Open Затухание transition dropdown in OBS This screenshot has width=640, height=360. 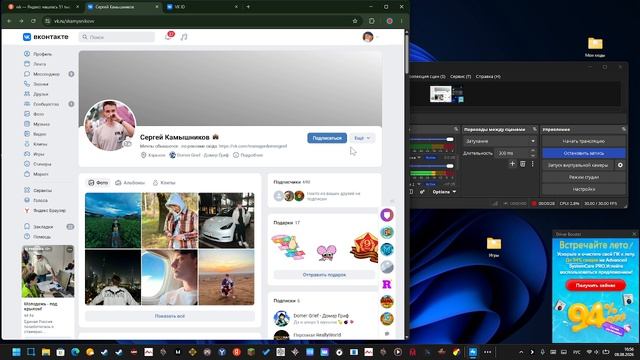tap(500, 141)
